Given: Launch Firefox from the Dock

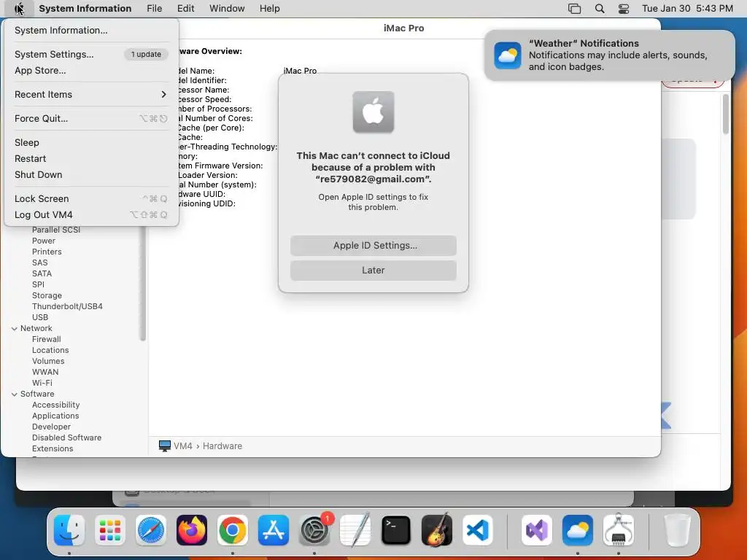Looking at the screenshot, I should [192, 530].
